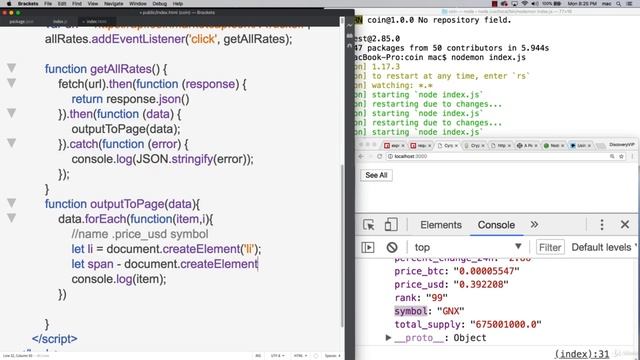Click the clock showing Mon 8:25 PM
Image resolution: width=640 pixels, height=360 pixels.
(582, 4)
